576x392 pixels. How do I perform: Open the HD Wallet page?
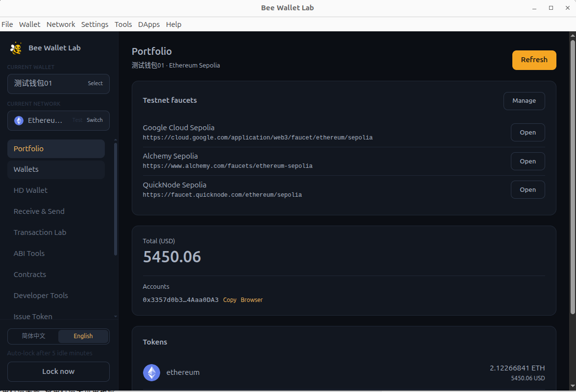(x=56, y=190)
